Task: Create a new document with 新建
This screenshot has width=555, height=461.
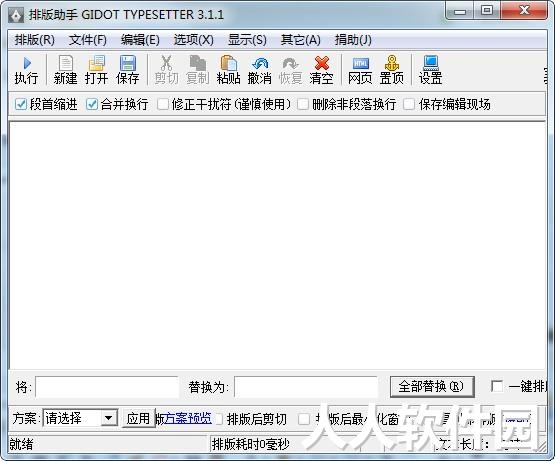Action: pyautogui.click(x=65, y=64)
